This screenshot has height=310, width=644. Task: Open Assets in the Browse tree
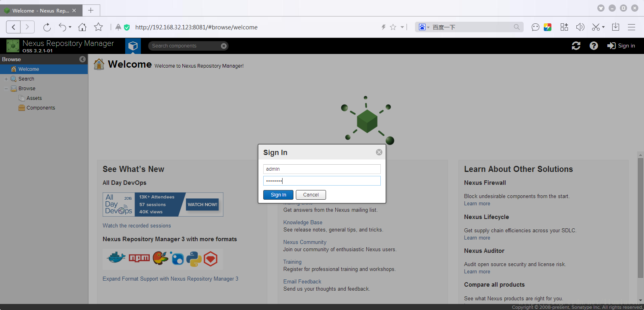tap(34, 98)
